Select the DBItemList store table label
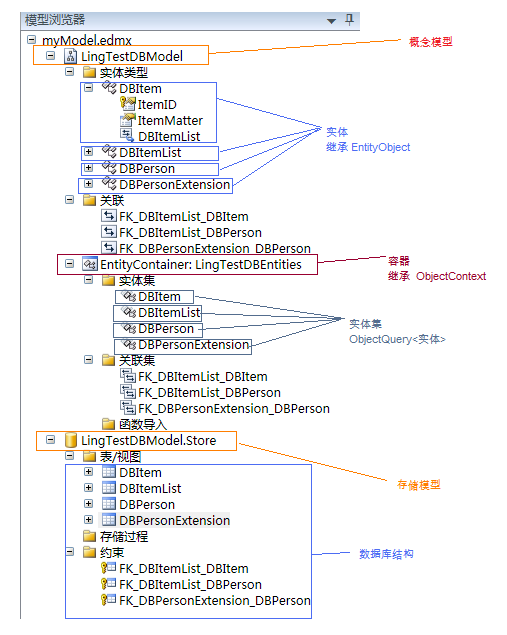Viewport: 507px width, 635px height. (x=150, y=488)
